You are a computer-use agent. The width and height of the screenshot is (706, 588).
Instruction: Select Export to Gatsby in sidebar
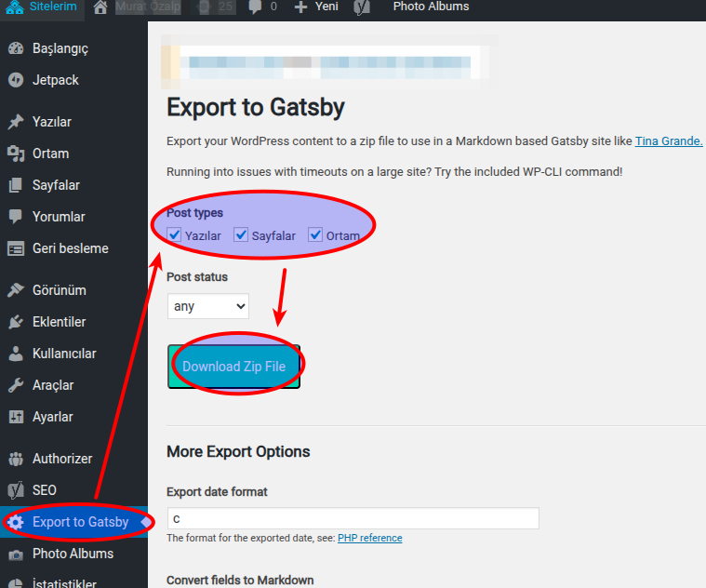73,522
